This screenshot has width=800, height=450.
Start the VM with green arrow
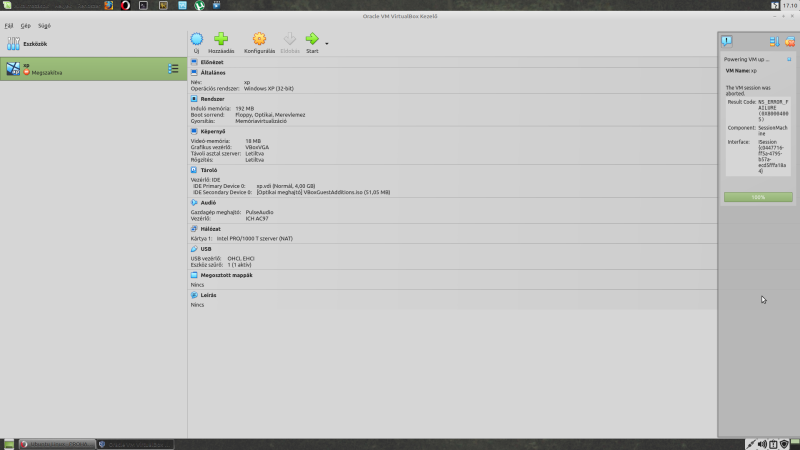point(312,39)
